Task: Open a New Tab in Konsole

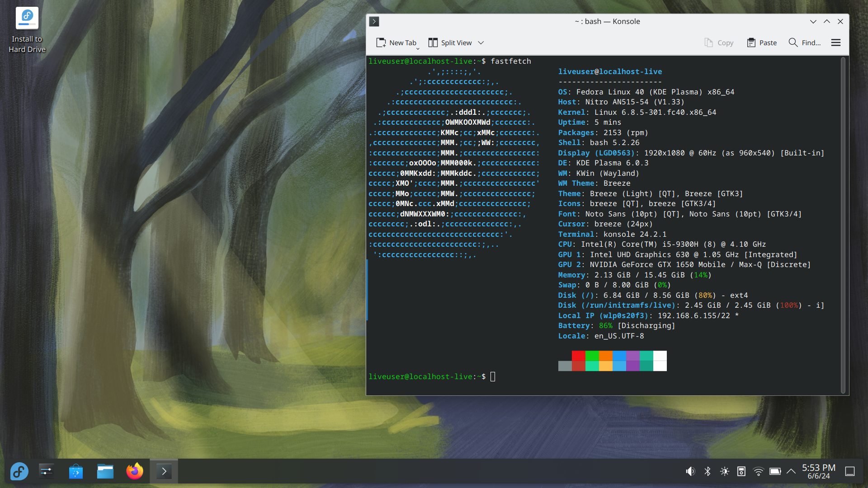Action: point(396,42)
